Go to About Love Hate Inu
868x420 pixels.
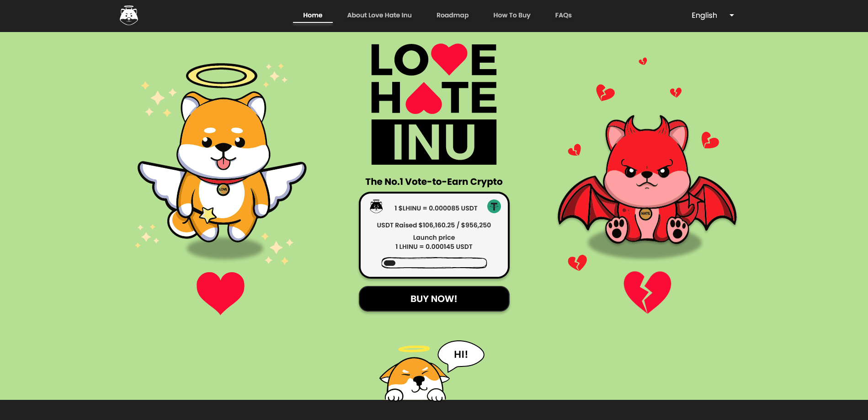pos(379,15)
